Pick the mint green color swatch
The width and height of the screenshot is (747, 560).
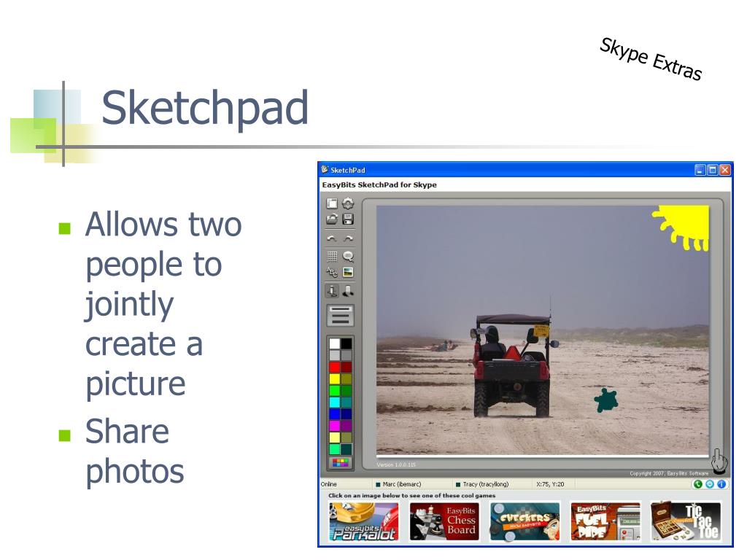point(335,449)
